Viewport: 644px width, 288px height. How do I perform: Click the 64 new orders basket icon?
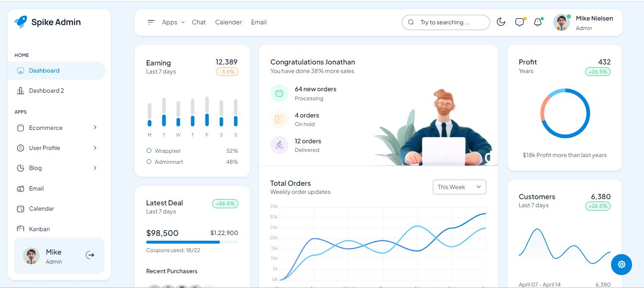[279, 93]
